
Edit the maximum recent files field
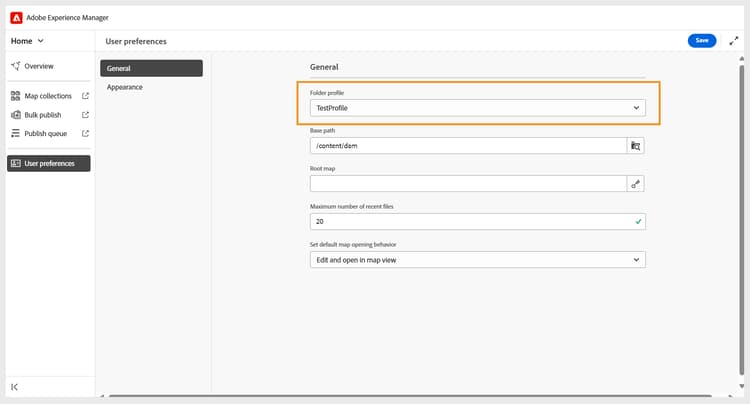click(468, 222)
